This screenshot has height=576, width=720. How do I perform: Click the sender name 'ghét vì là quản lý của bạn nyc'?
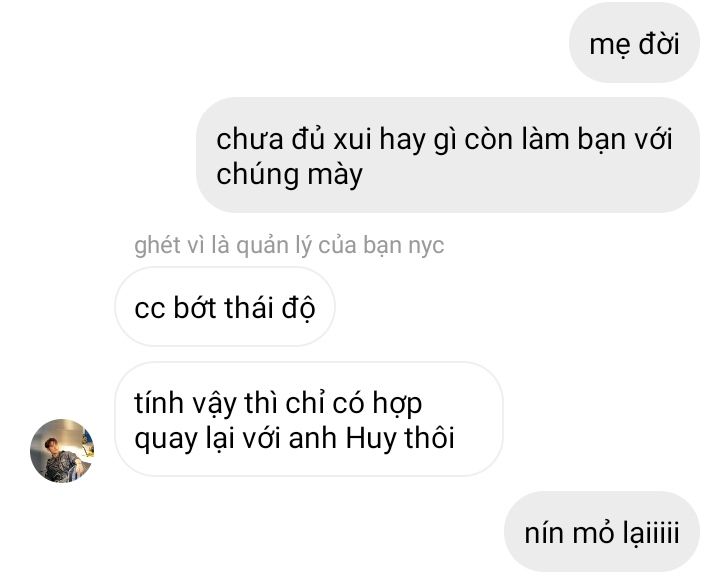tap(289, 245)
